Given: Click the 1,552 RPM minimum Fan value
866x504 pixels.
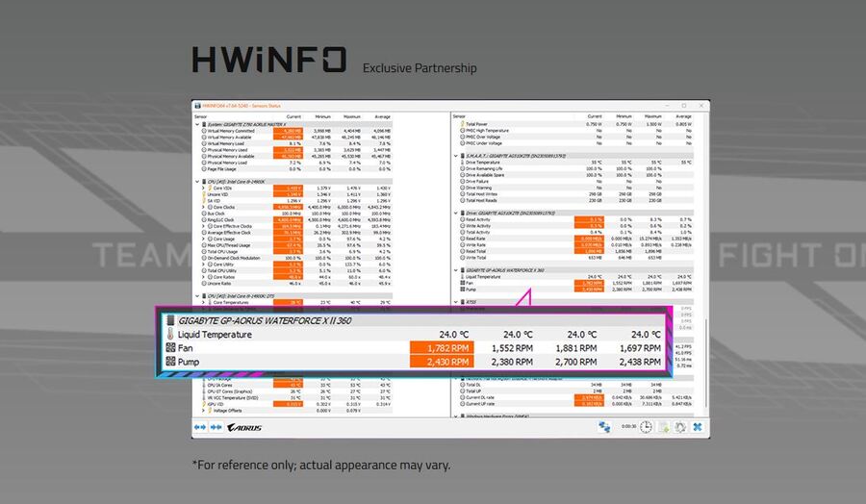Looking at the screenshot, I should (512, 348).
